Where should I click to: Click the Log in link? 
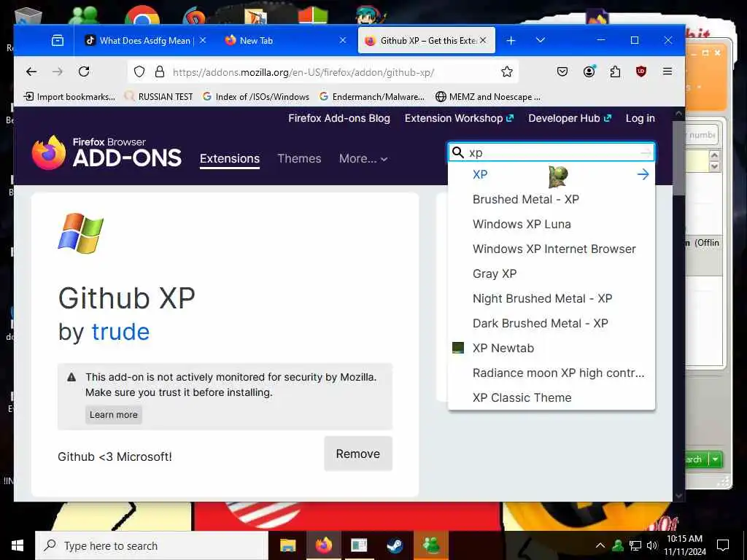click(640, 118)
